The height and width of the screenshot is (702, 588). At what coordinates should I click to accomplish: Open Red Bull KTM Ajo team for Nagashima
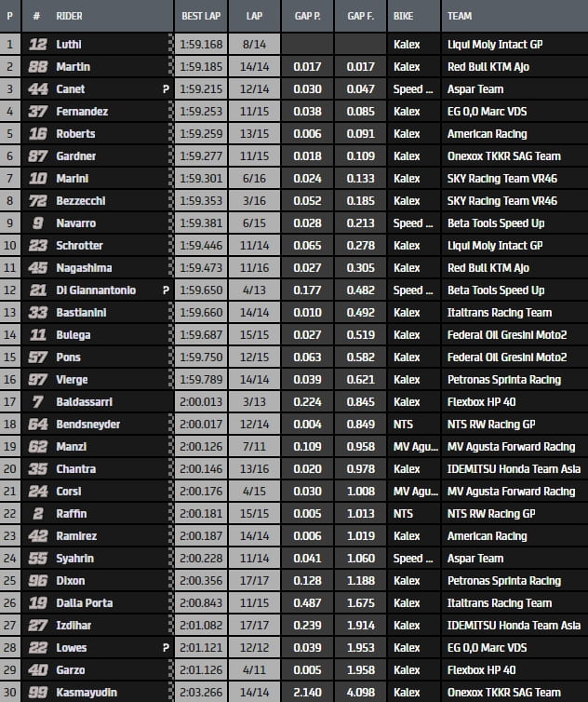[x=494, y=268]
